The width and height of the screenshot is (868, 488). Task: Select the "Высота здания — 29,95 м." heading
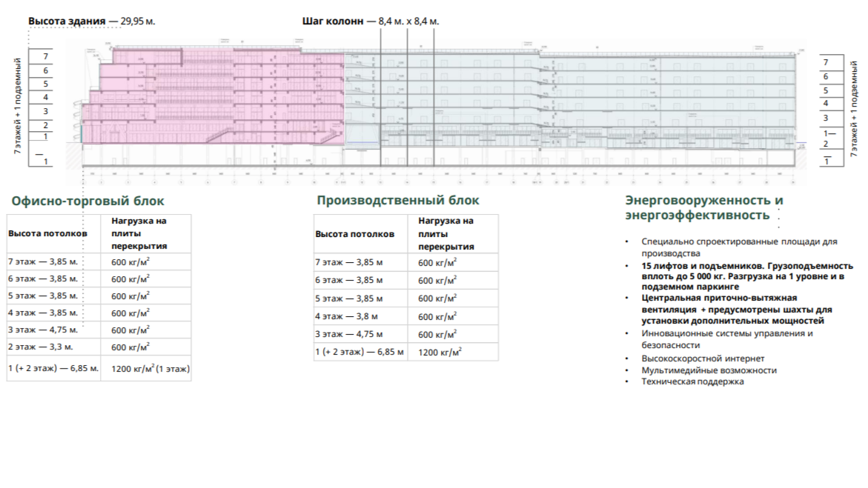92,21
